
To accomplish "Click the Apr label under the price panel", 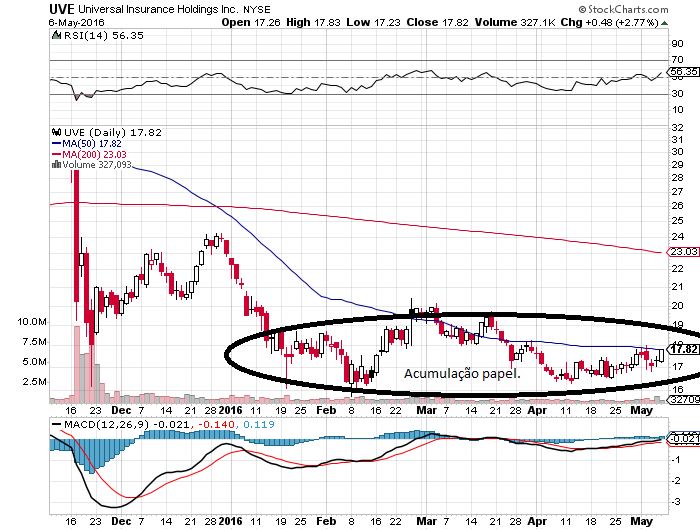I will (x=537, y=410).
